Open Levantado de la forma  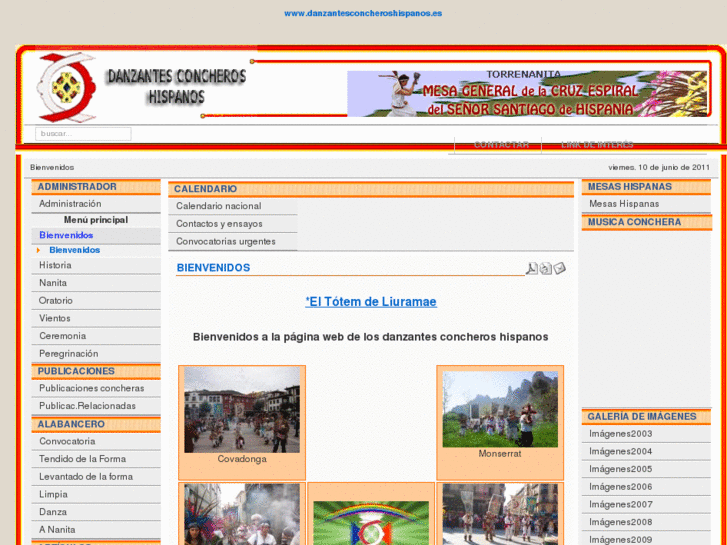tap(96, 476)
